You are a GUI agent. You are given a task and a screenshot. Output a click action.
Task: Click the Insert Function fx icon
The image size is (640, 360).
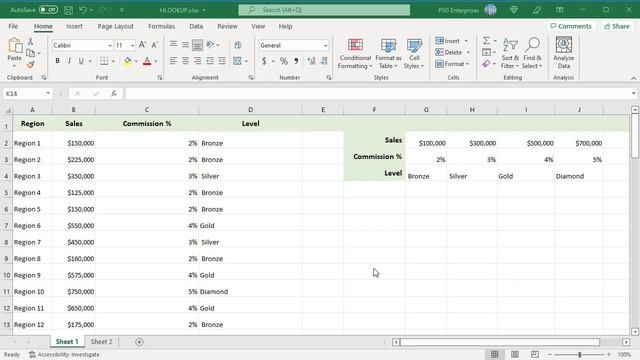[x=114, y=93]
